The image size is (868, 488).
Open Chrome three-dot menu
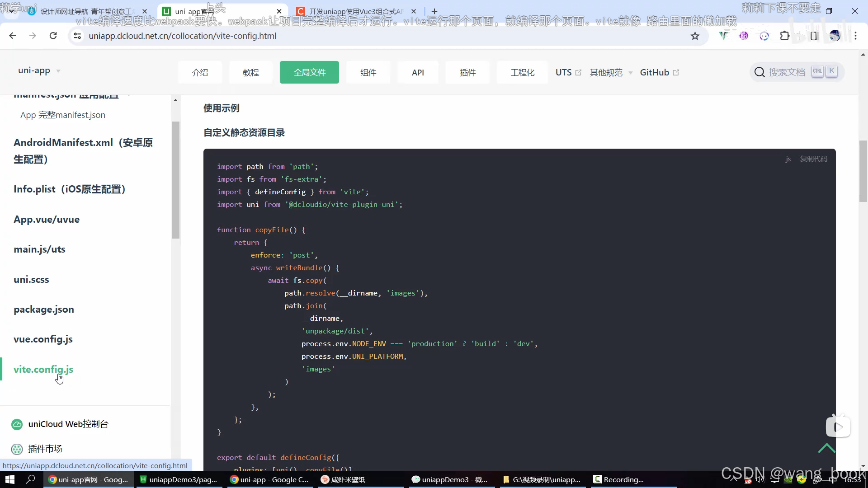pyautogui.click(x=855, y=36)
